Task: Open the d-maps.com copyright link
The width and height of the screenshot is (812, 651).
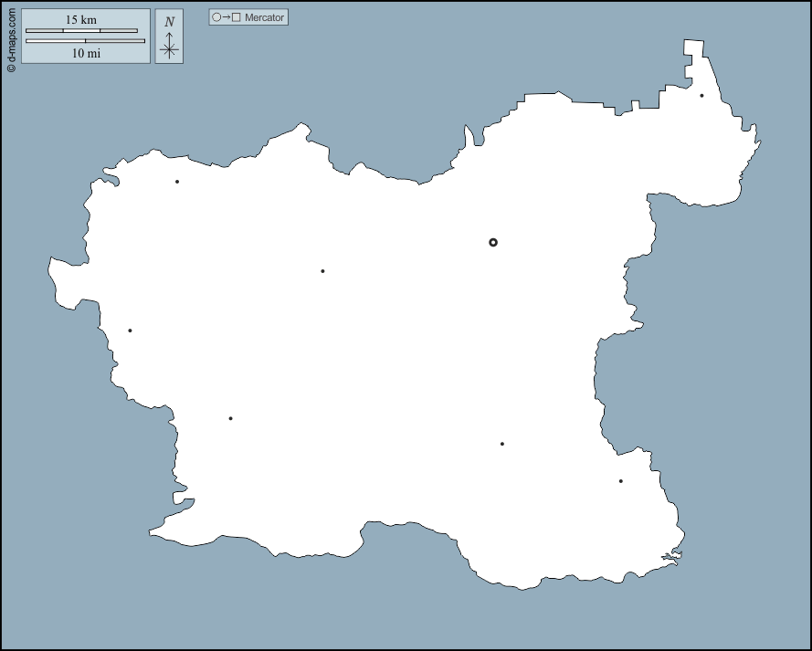Action: (x=11, y=40)
